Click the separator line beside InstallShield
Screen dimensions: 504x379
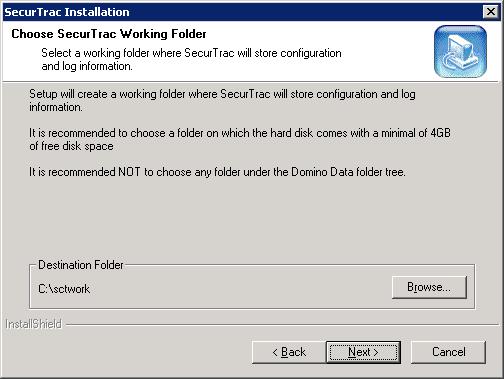point(283,324)
